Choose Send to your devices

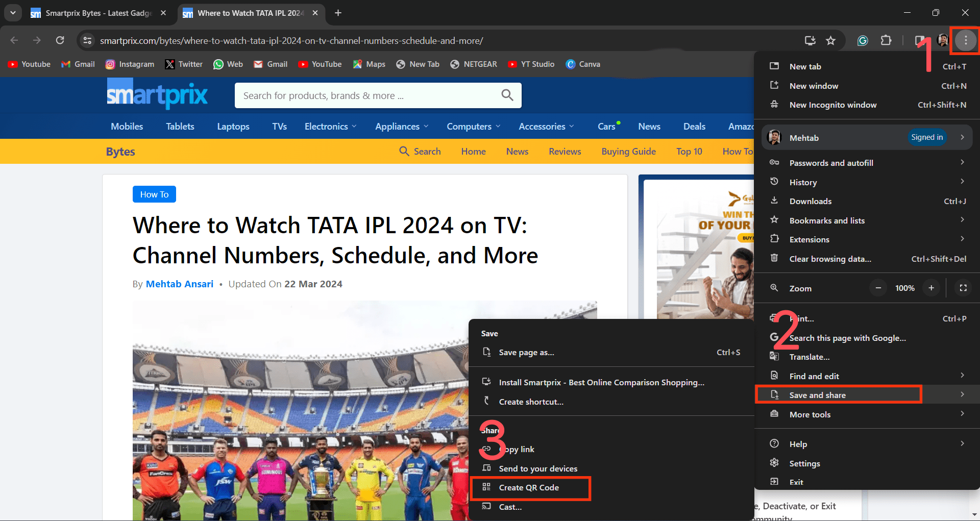[x=611, y=468]
